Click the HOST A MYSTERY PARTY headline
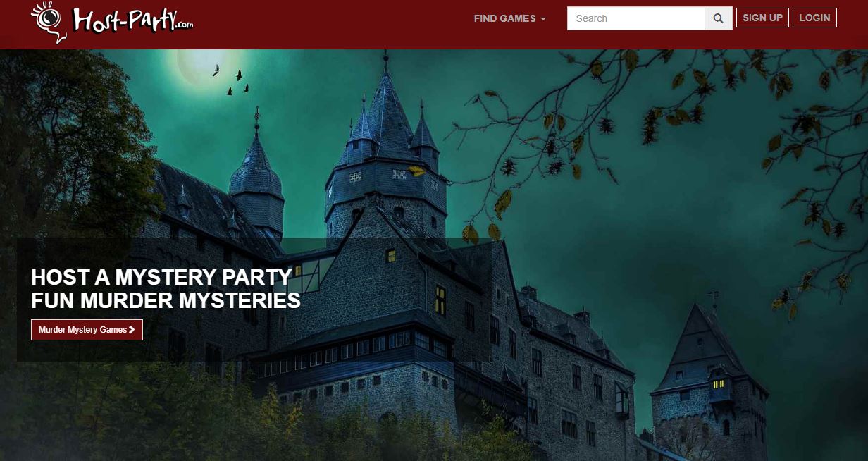 point(161,276)
